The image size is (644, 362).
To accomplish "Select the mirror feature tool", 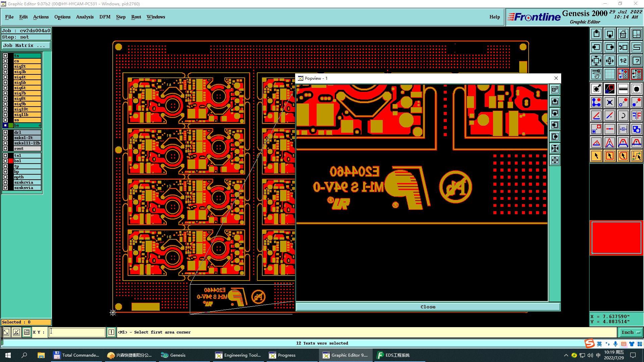I will (636, 116).
